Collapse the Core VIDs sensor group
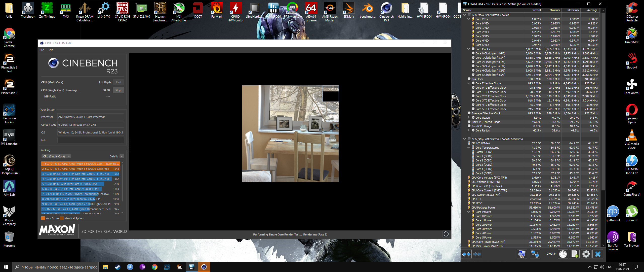Viewport: 644px width, 272px height. 468,19
